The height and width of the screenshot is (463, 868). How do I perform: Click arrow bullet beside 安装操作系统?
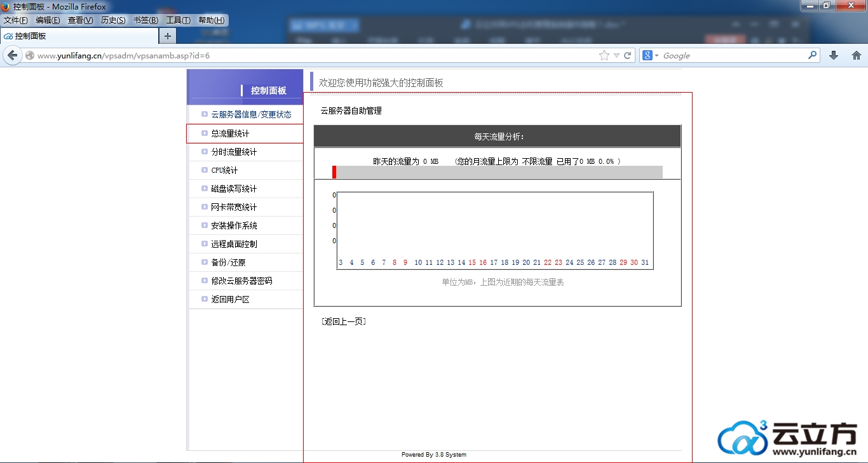[x=205, y=225]
